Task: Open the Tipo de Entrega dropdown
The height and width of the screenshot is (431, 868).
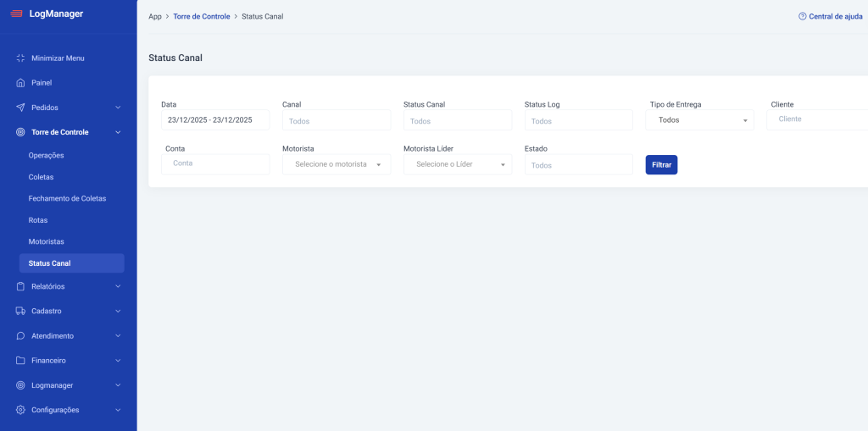Action: click(x=699, y=120)
